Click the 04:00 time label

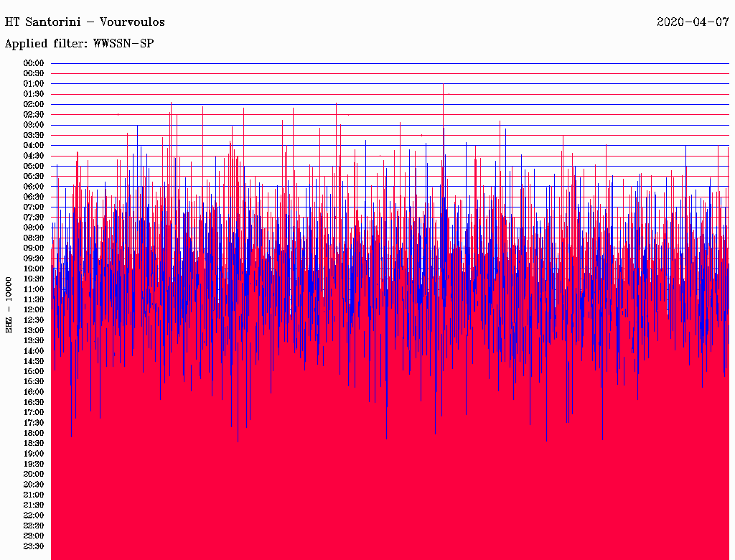[34, 146]
